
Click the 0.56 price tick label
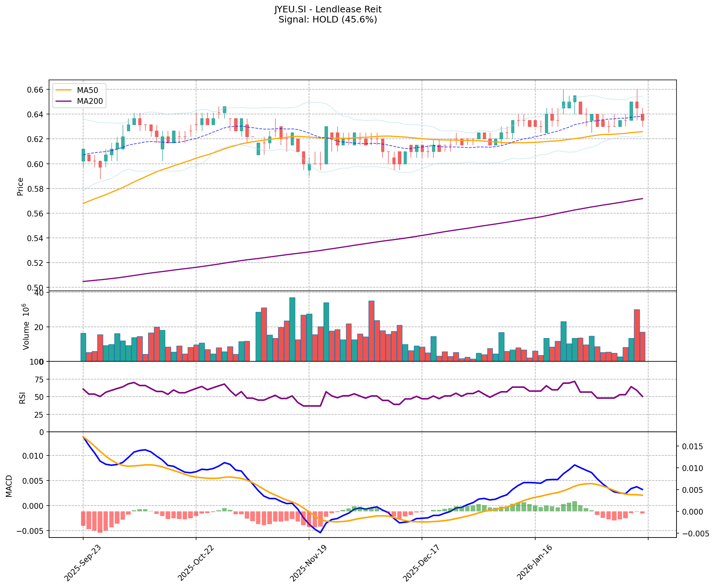pyautogui.click(x=36, y=214)
